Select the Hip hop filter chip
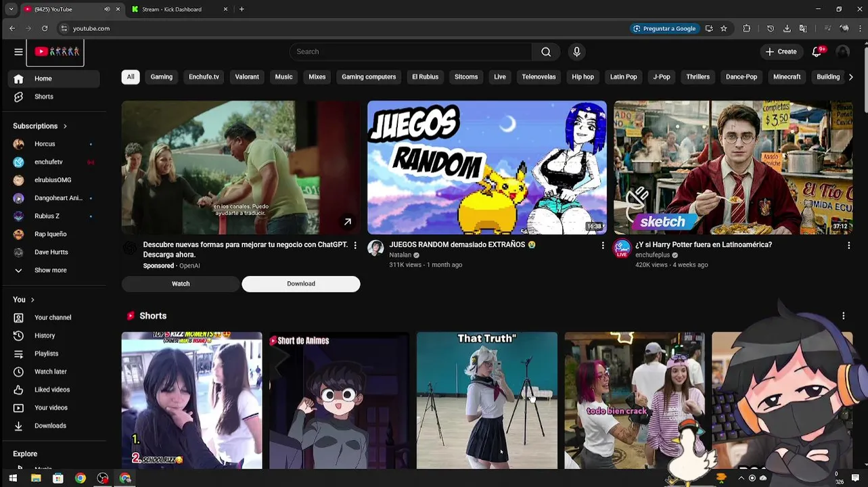The height and width of the screenshot is (487, 868). (x=583, y=77)
